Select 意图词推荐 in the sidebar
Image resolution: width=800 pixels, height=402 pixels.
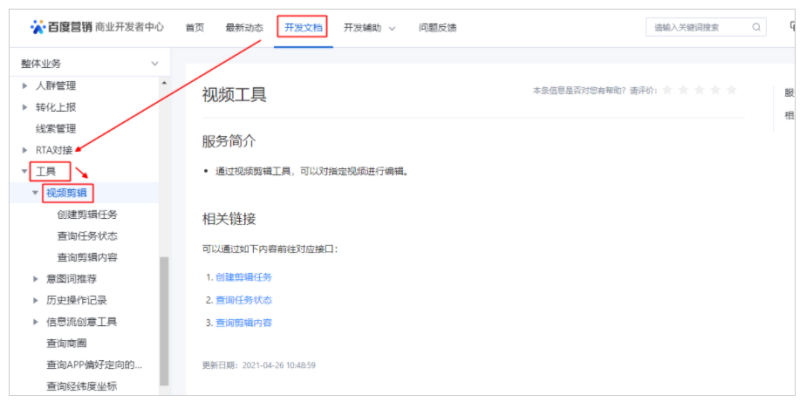click(71, 279)
